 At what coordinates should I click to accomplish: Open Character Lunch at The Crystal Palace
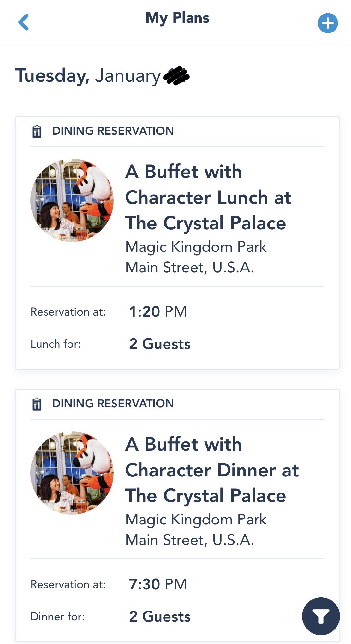coord(208,197)
